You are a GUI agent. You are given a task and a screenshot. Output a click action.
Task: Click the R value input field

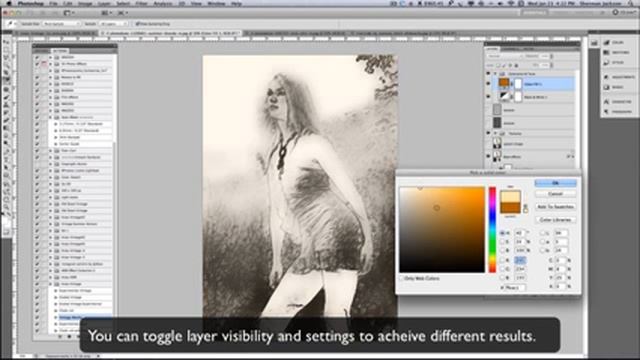[520, 260]
